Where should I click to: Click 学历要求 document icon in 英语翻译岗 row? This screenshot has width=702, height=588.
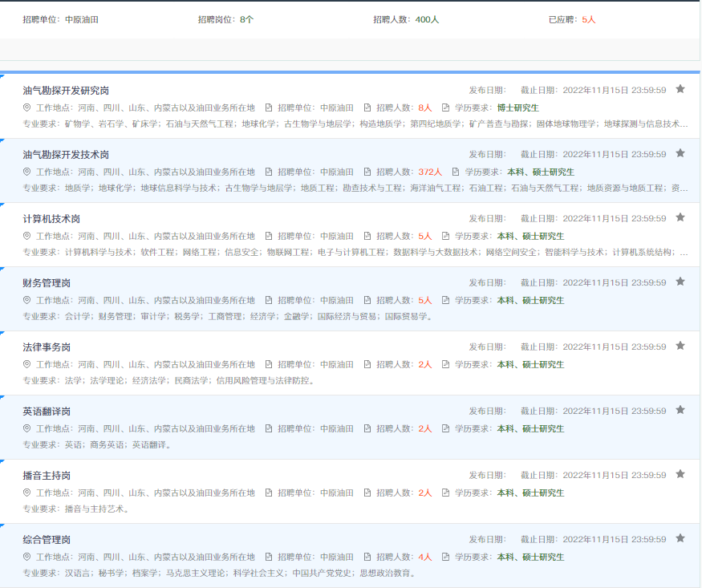pos(445,428)
